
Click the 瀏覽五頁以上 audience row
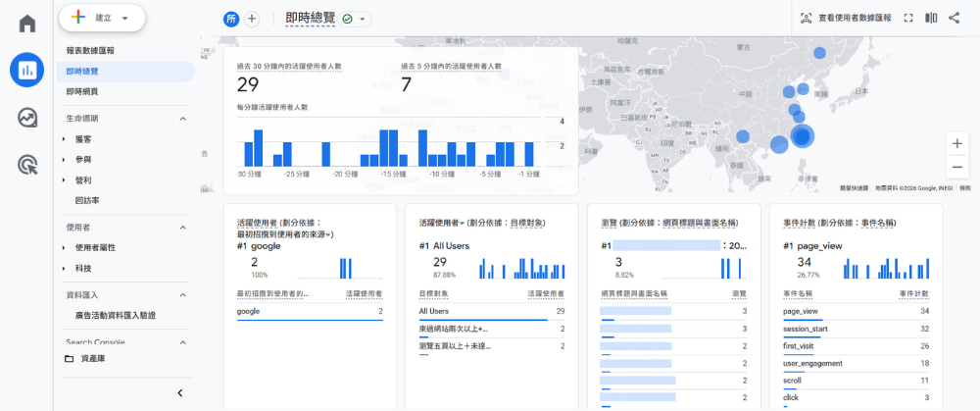[x=492, y=346]
